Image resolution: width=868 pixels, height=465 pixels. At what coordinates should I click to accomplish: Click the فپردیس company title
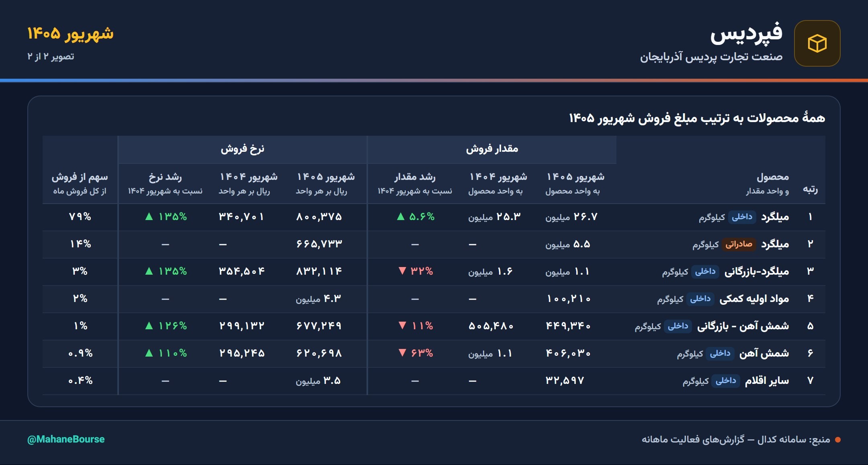[x=746, y=33]
